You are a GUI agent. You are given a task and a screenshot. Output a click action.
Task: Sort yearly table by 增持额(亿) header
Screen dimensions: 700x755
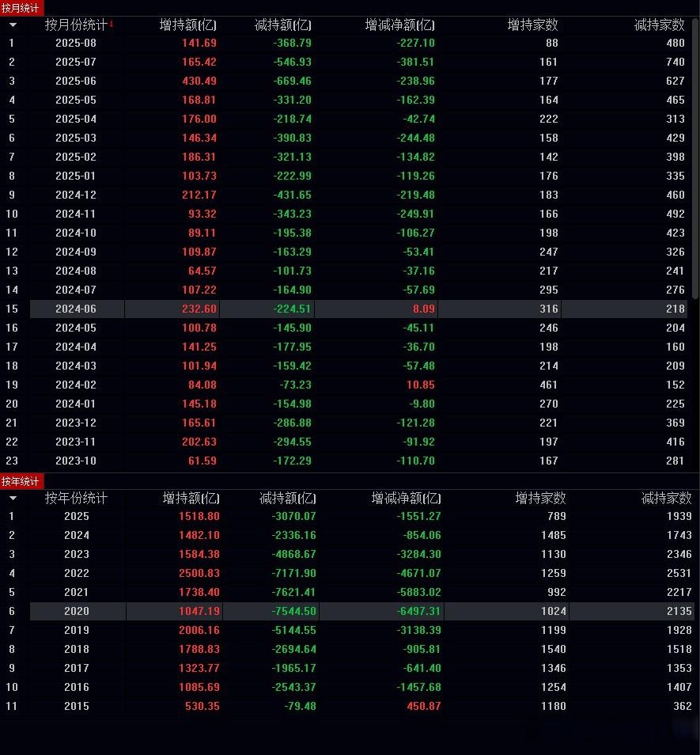tap(191, 499)
